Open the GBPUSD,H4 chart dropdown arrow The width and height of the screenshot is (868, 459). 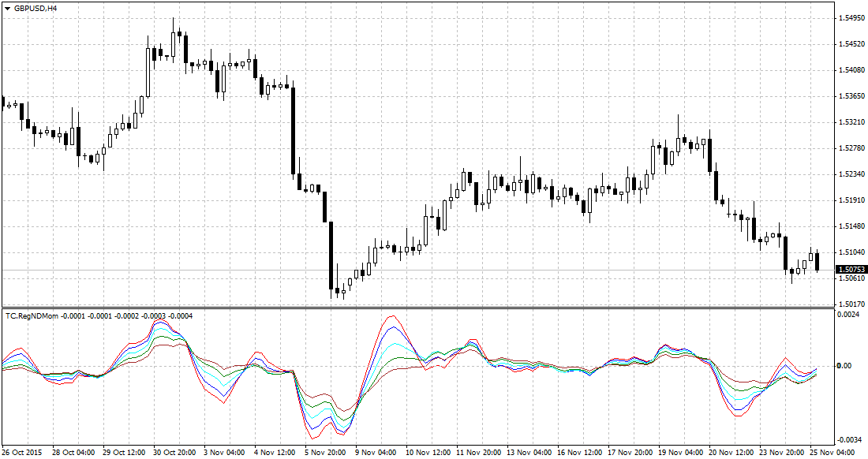coord(7,9)
